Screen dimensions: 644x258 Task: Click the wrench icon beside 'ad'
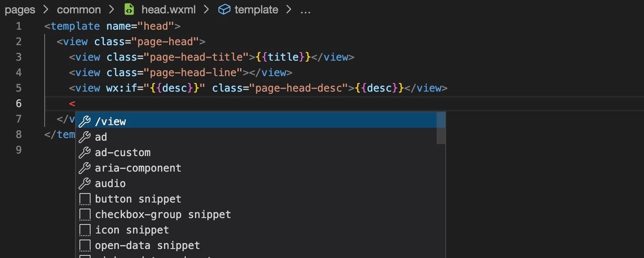click(x=85, y=137)
